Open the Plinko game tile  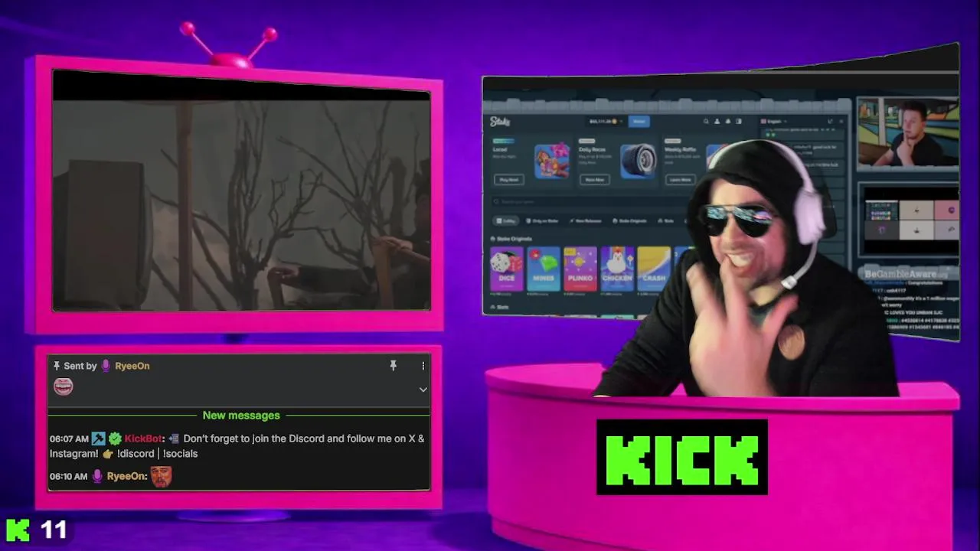pos(580,269)
